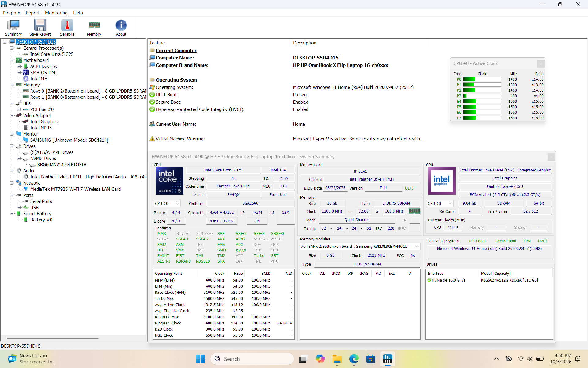588x368 pixels.
Task: Click the tree panel horizontal scrollbar
Action: 53,338
